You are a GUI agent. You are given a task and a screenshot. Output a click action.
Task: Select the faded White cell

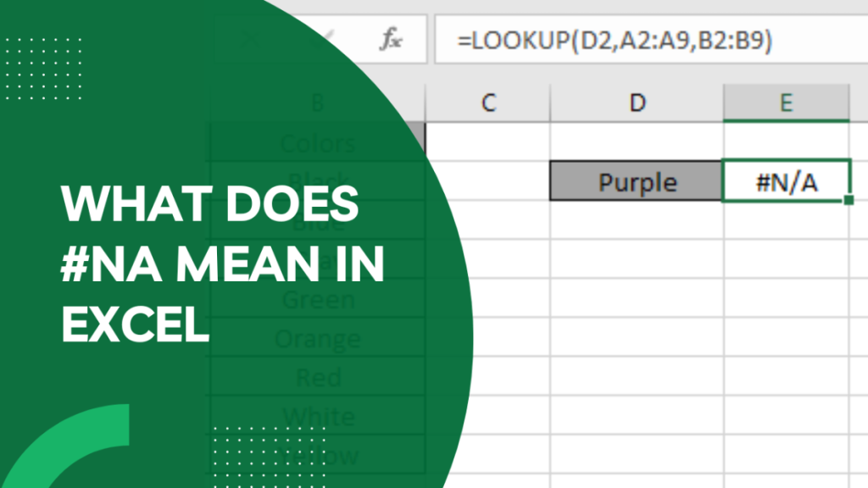318,416
